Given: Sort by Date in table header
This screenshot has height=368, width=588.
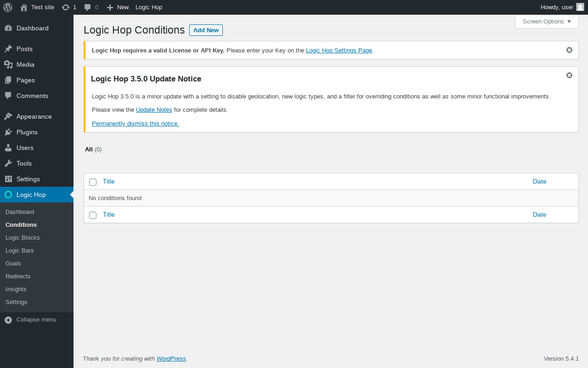Looking at the screenshot, I should pos(540,182).
